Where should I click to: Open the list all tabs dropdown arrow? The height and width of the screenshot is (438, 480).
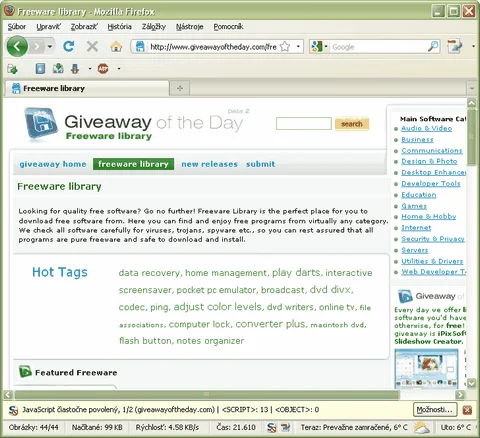point(472,88)
